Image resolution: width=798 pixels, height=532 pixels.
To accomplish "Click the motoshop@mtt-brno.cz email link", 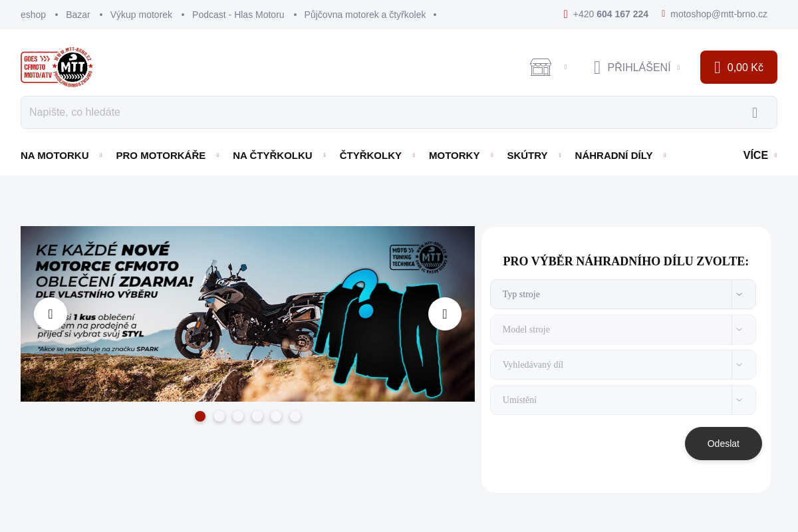I will click(719, 14).
